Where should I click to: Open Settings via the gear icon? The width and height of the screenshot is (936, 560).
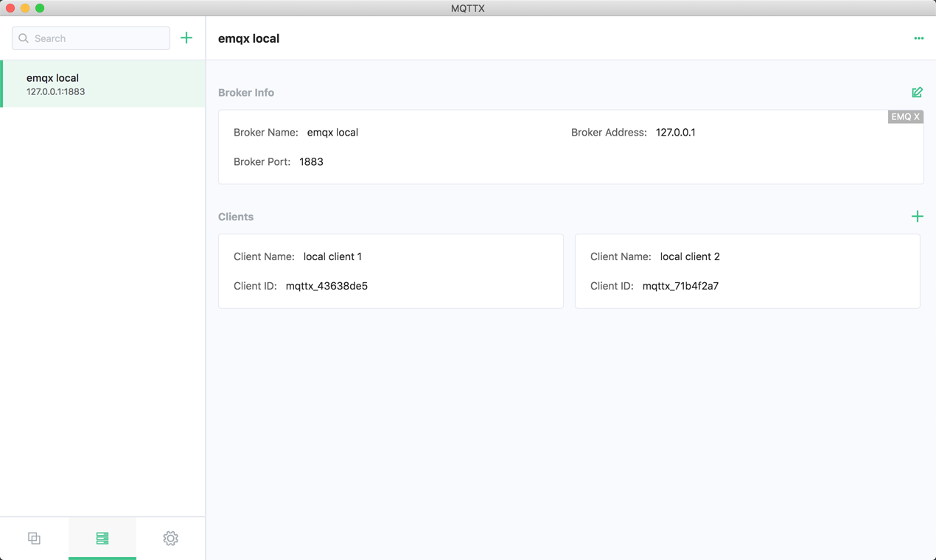click(170, 538)
